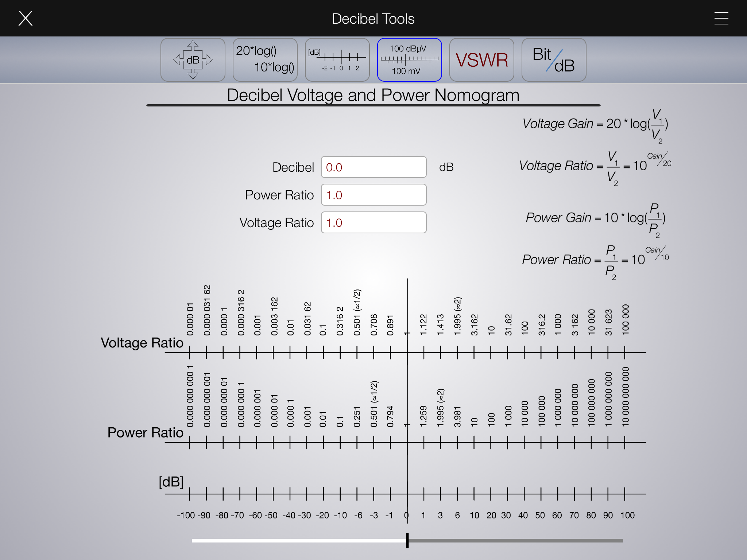Click the 10 dB tick on dB axis

click(x=474, y=494)
